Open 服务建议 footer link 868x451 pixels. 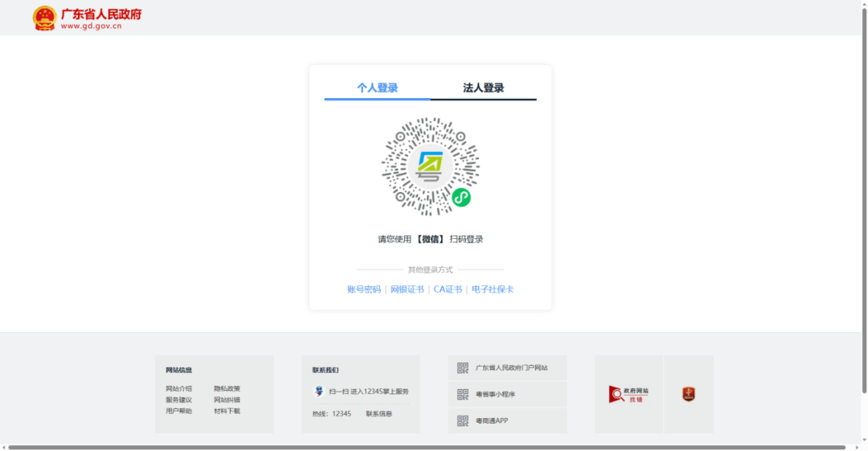(178, 400)
